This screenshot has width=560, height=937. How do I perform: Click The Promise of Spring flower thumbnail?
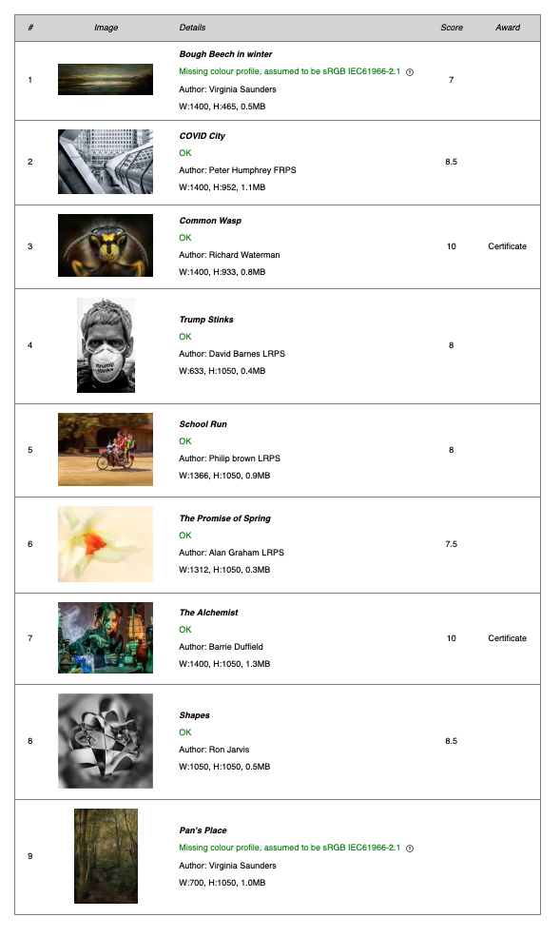106,544
